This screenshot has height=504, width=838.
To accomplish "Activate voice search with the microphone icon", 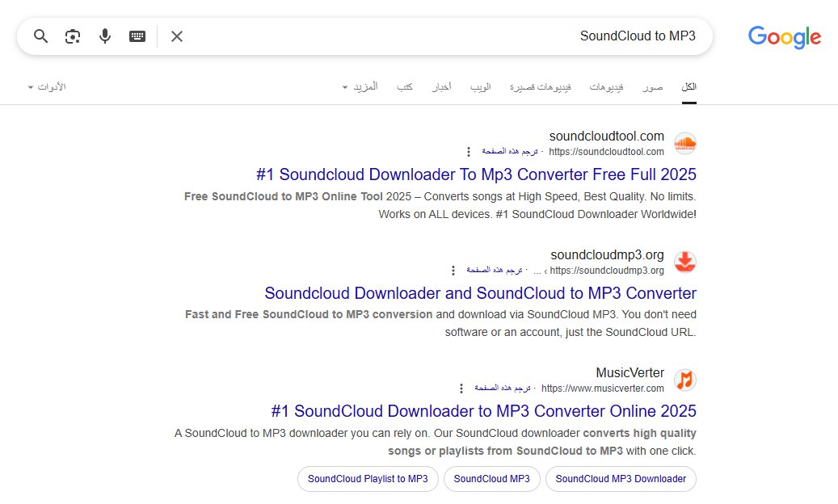I will tap(104, 36).
